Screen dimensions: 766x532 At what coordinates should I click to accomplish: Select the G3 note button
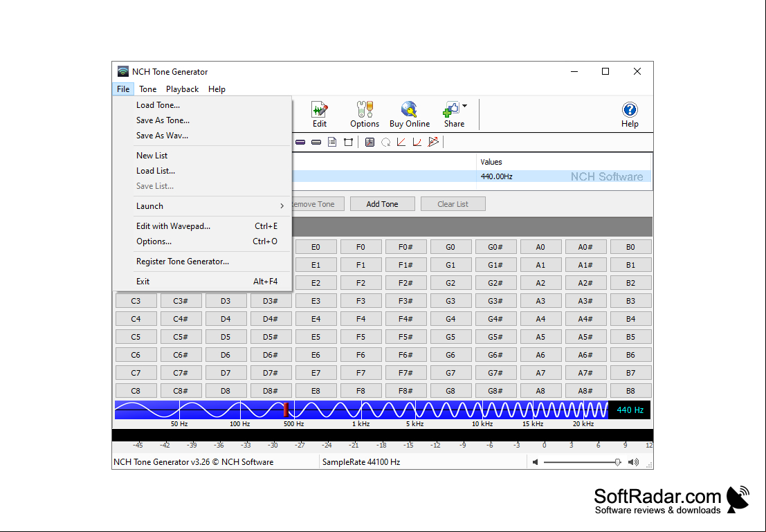450,301
